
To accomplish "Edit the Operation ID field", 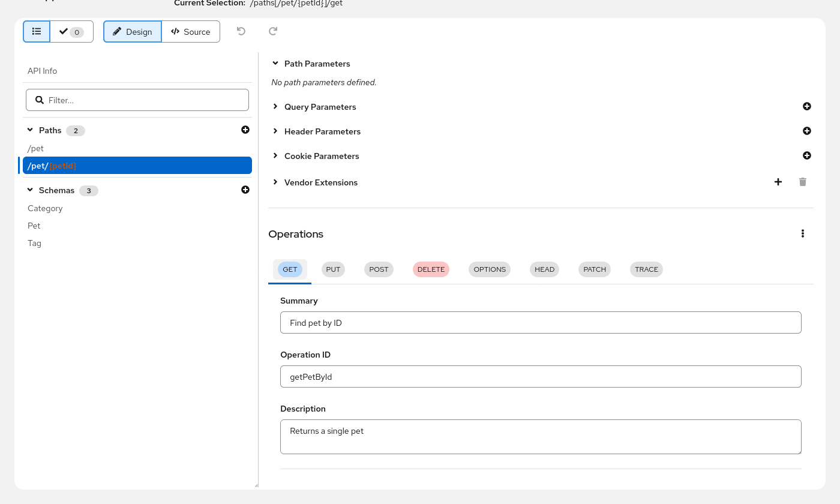I will (541, 376).
